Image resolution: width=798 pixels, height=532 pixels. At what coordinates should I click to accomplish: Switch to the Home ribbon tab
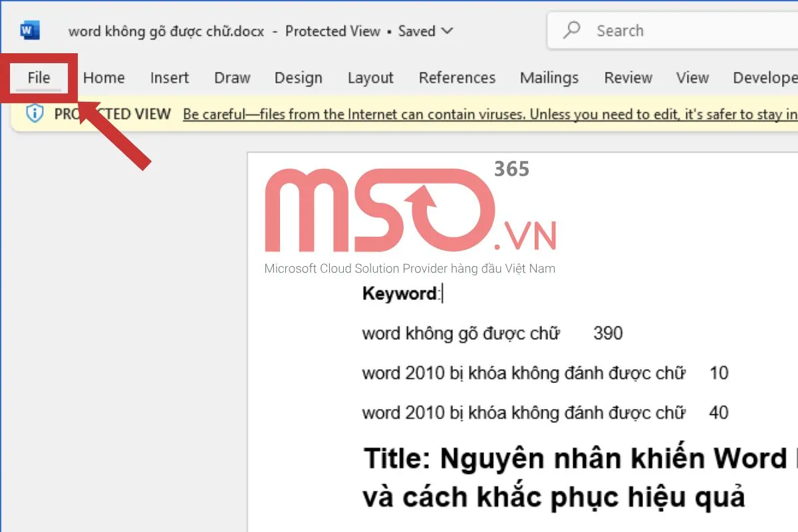[103, 78]
